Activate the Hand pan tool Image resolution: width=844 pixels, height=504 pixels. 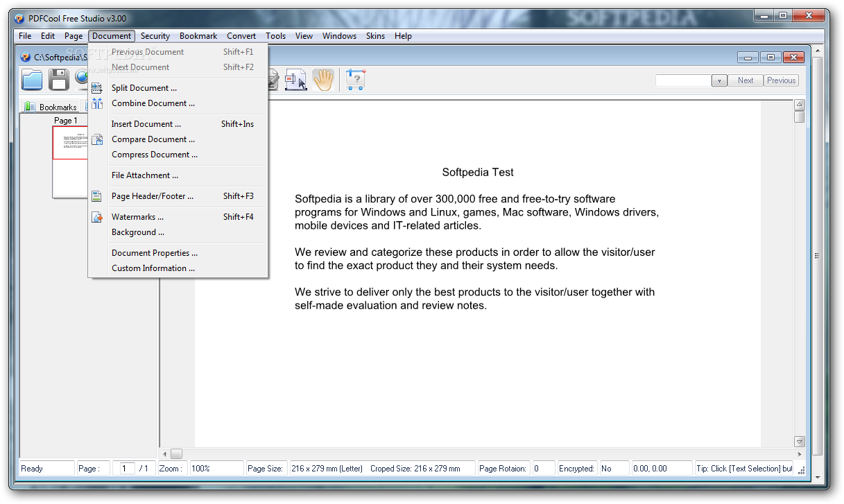322,80
